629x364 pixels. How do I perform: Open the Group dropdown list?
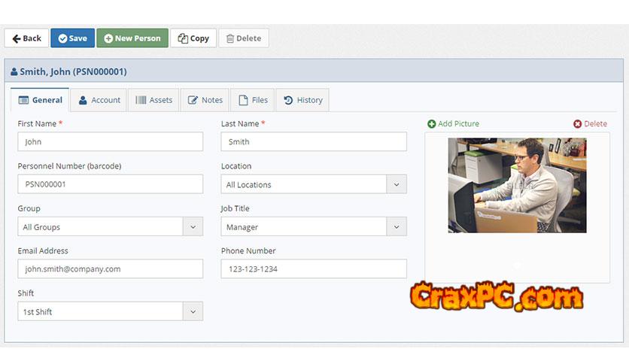[193, 226]
